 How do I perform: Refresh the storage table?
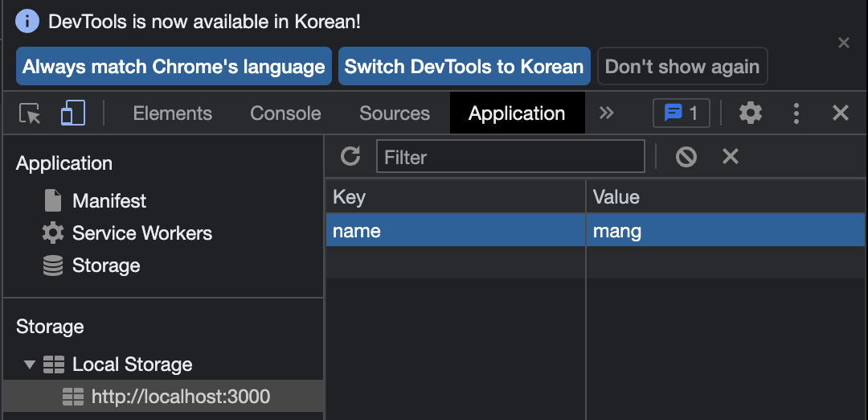click(x=350, y=157)
